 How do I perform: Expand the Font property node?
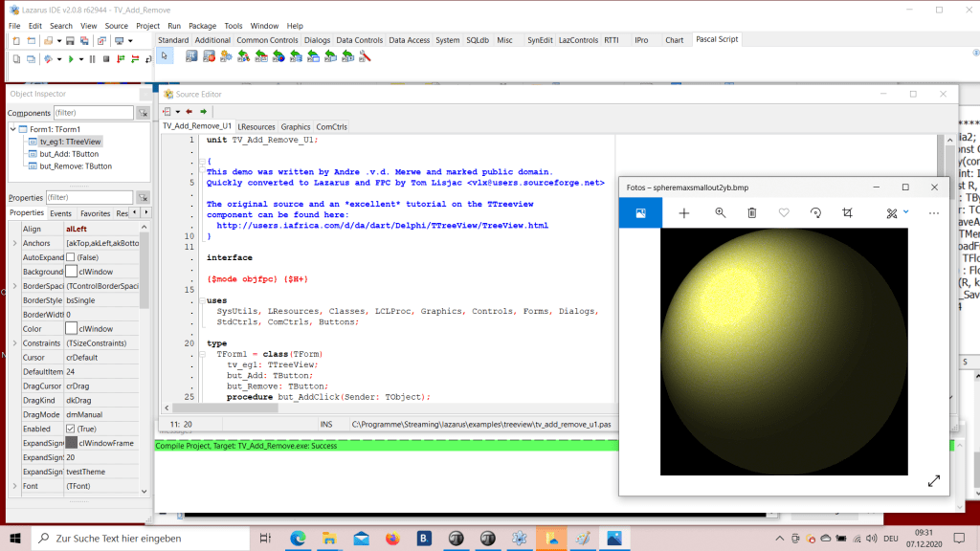point(13,486)
